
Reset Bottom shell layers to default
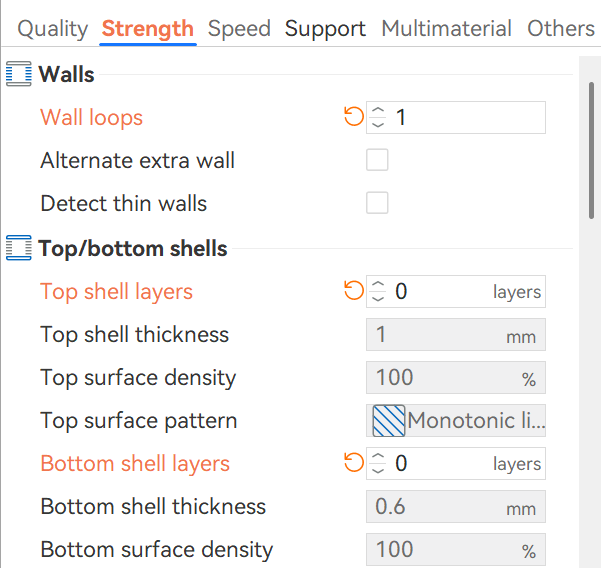[x=353, y=463]
